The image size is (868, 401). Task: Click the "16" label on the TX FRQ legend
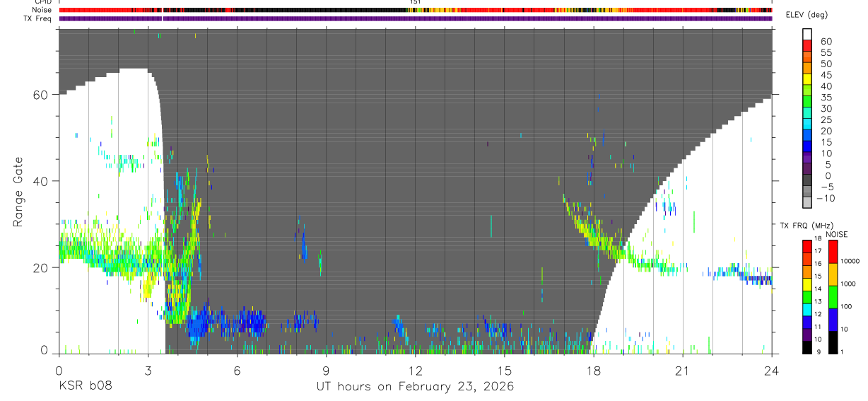pos(817,263)
